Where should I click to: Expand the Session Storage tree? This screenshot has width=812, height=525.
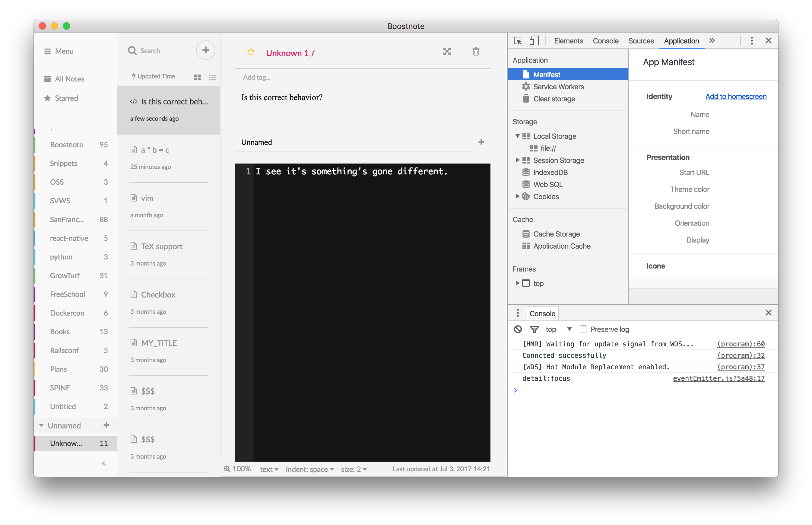coord(518,160)
